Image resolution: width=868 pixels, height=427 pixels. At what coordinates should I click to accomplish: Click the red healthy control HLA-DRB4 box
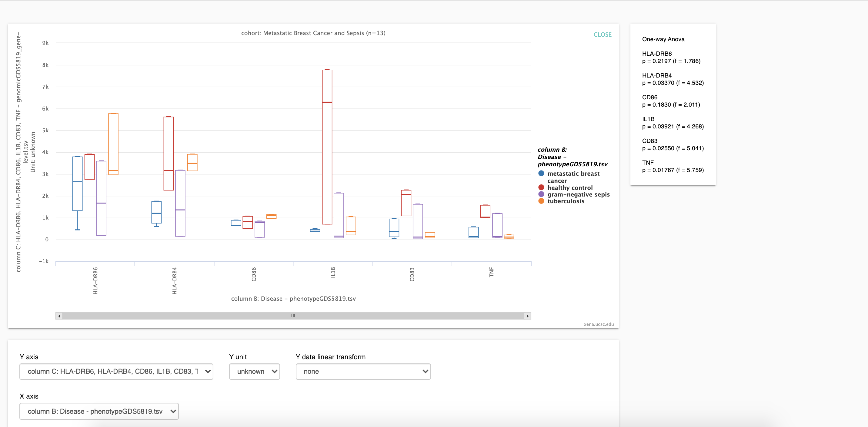coord(169,154)
